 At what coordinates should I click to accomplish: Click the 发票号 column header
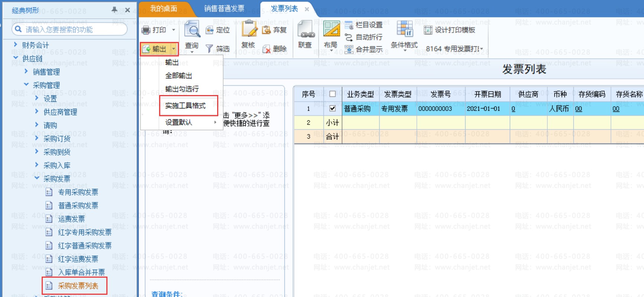point(441,94)
